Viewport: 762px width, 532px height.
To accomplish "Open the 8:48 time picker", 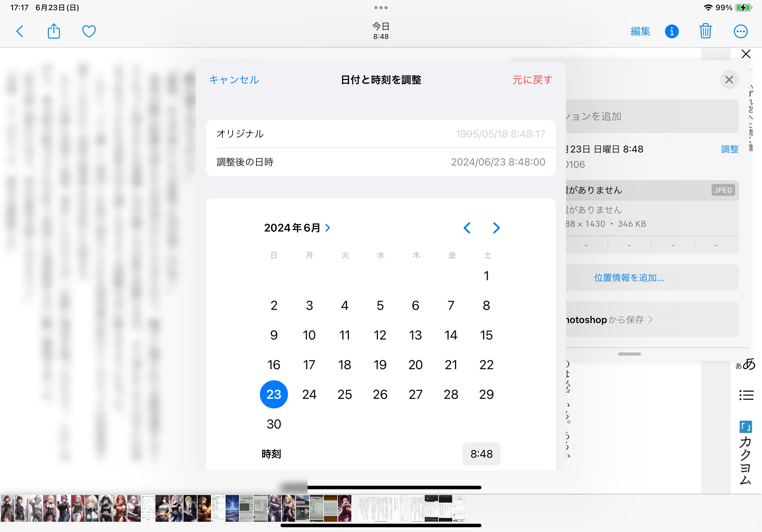I will tap(481, 454).
